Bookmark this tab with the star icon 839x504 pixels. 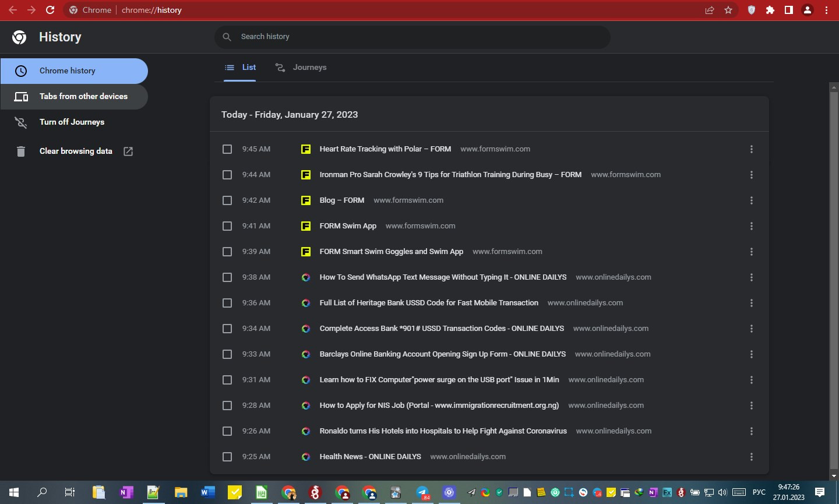[x=728, y=10]
